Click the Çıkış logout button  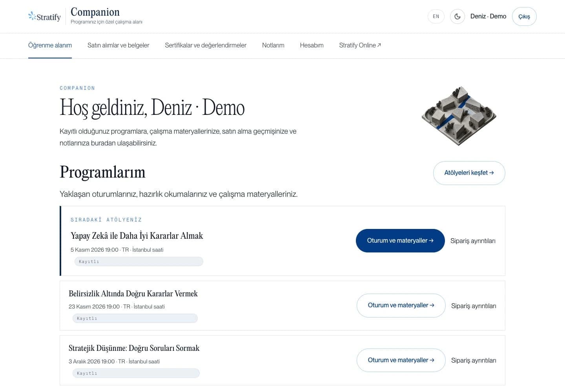pos(524,16)
